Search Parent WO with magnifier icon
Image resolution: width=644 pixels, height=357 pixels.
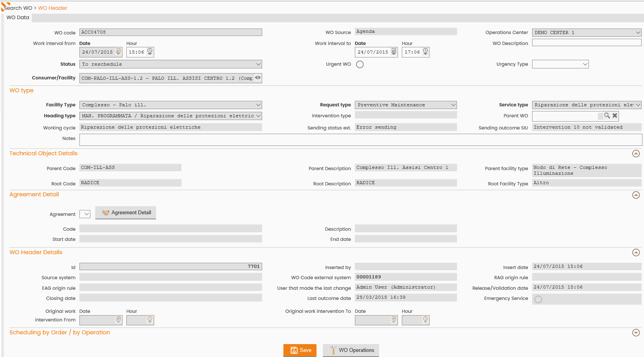607,115
